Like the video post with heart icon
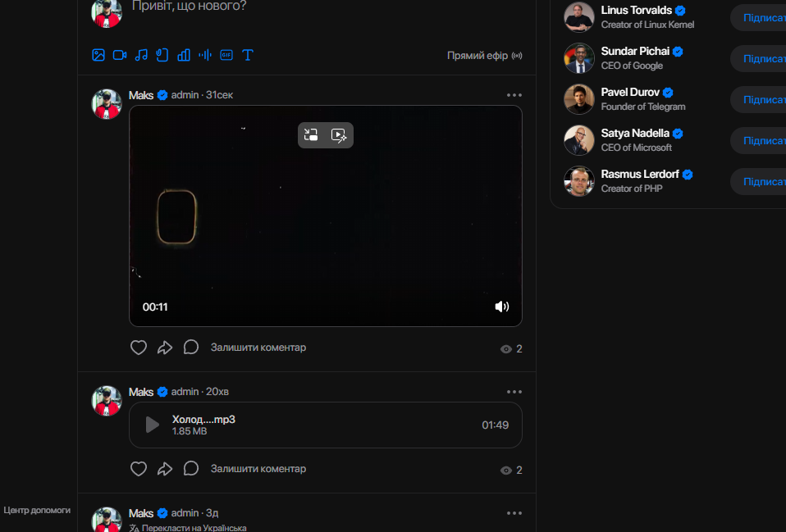The height and width of the screenshot is (532, 786). [139, 348]
